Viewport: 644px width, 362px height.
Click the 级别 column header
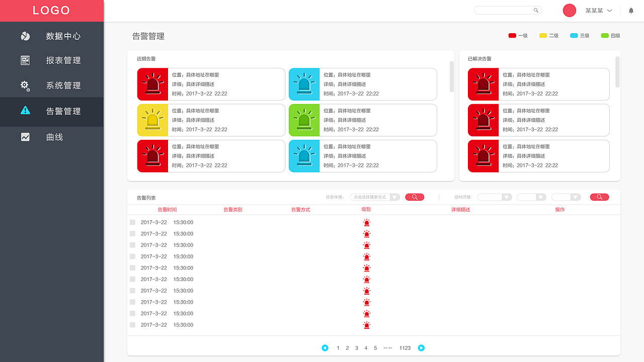(x=366, y=209)
